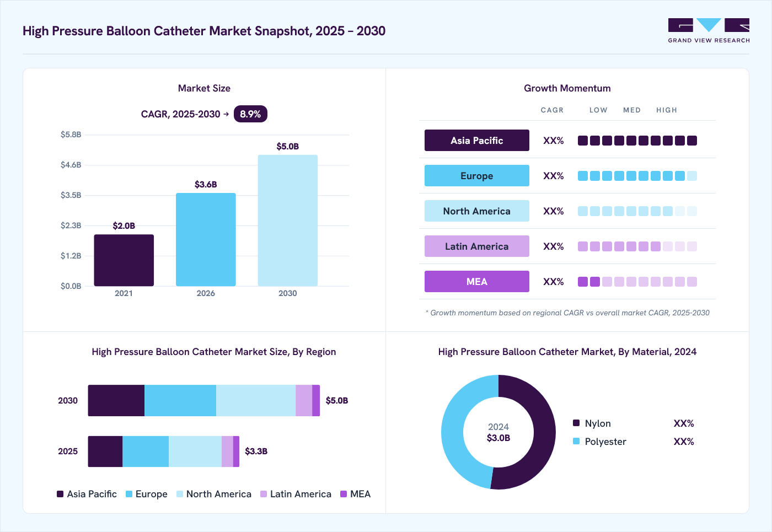Click the North America region label

[477, 211]
